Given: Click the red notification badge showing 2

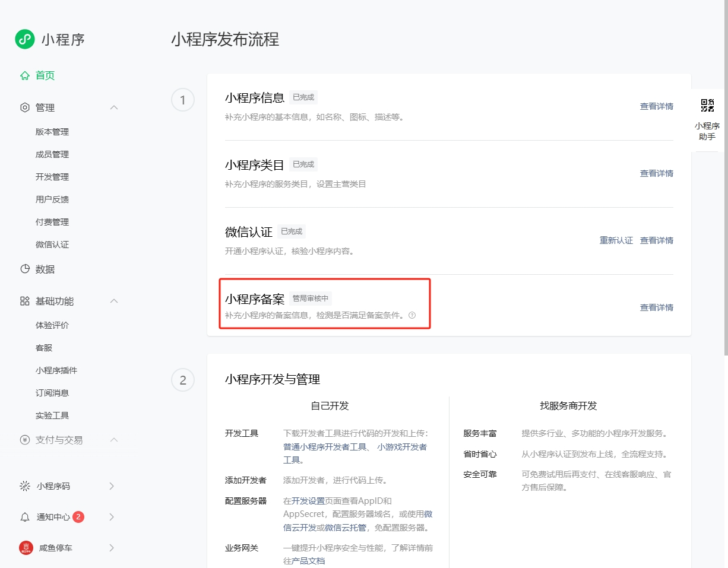Looking at the screenshot, I should (x=78, y=517).
